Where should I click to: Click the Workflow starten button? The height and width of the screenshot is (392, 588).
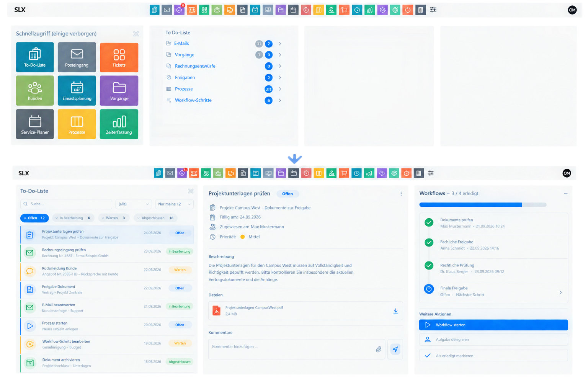[x=493, y=325]
